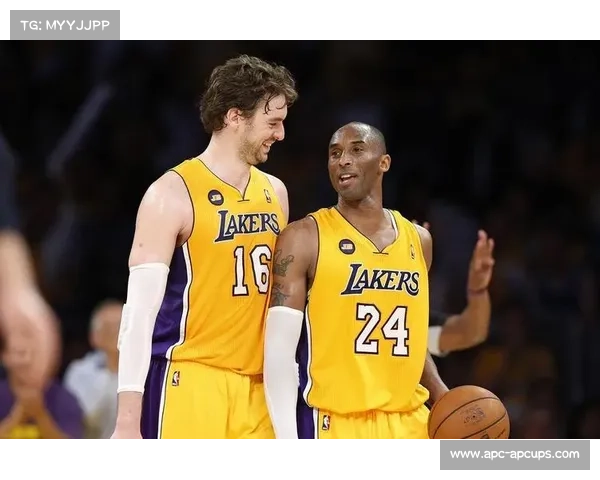Viewport: 600px width, 480px height.
Task: Click the TG: MYYJJPP label
Action: [65, 25]
